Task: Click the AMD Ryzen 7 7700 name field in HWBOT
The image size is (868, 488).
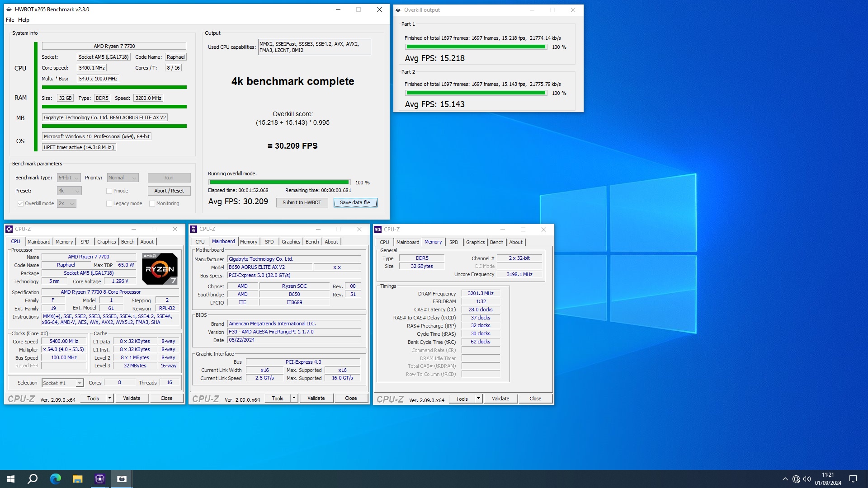Action: pyautogui.click(x=114, y=46)
